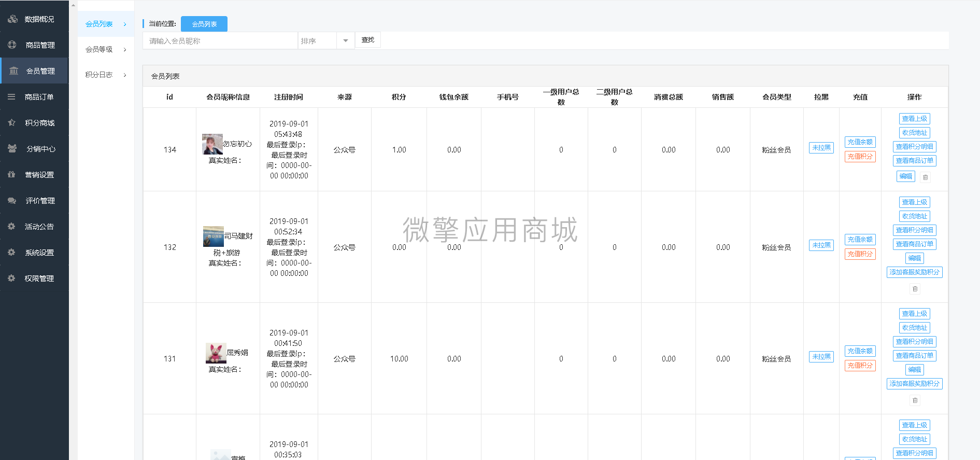
Task: Click the 评价管理 comments icon
Action: [11, 201]
